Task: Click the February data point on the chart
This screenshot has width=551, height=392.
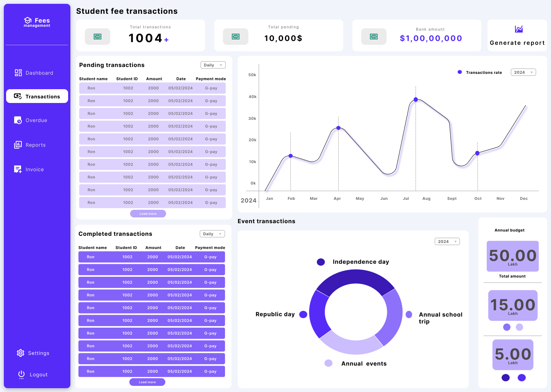Action: [x=291, y=156]
